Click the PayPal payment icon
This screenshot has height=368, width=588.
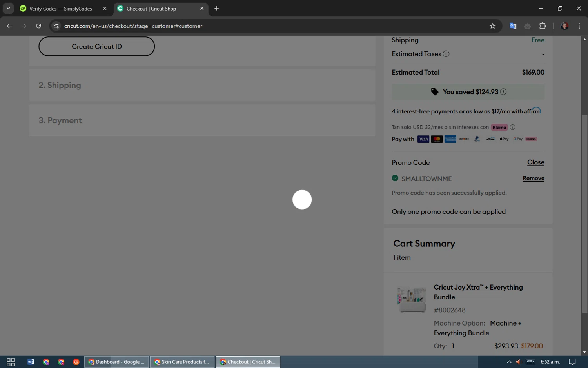(x=477, y=139)
